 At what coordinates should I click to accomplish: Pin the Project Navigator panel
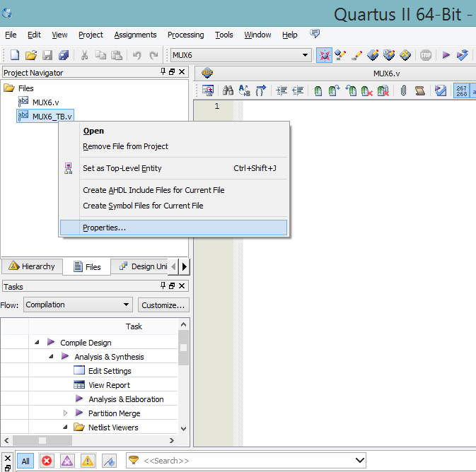163,71
